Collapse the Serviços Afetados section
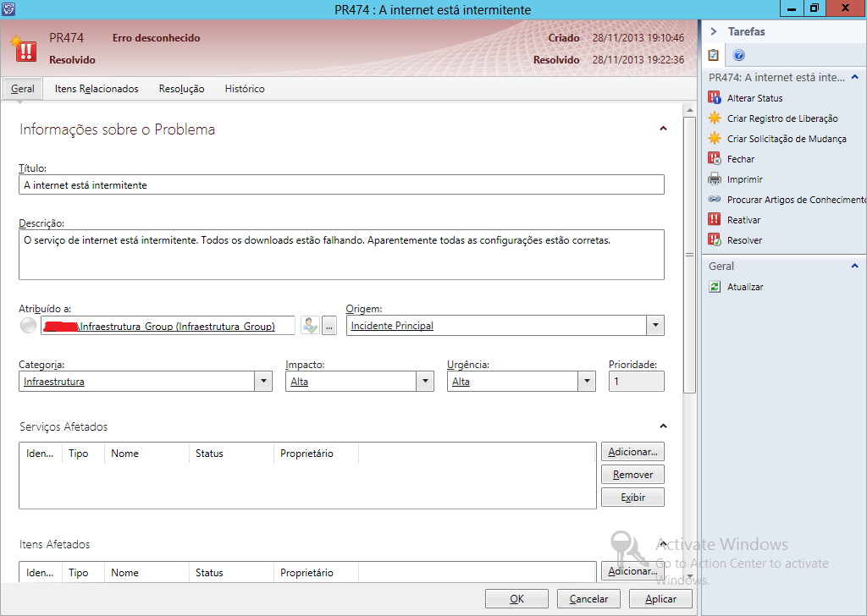867x616 pixels. (663, 426)
